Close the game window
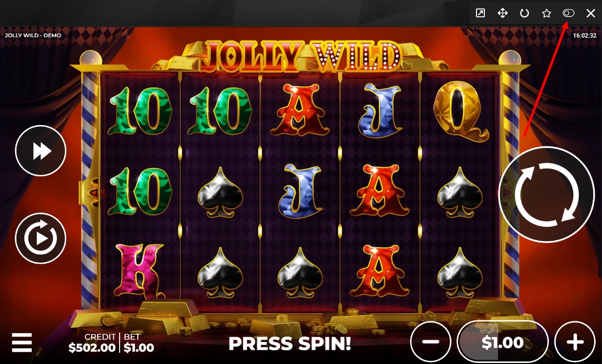This screenshot has width=602, height=364. [x=591, y=13]
